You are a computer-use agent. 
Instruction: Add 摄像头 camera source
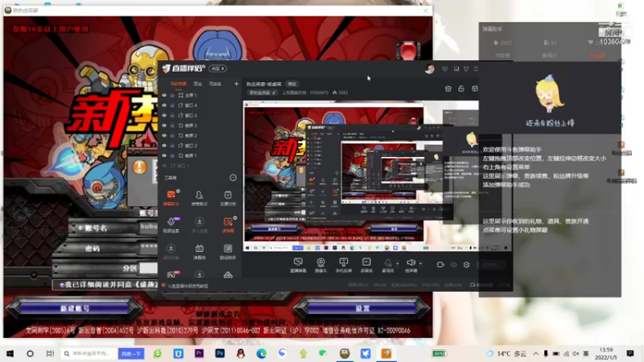[x=320, y=265]
